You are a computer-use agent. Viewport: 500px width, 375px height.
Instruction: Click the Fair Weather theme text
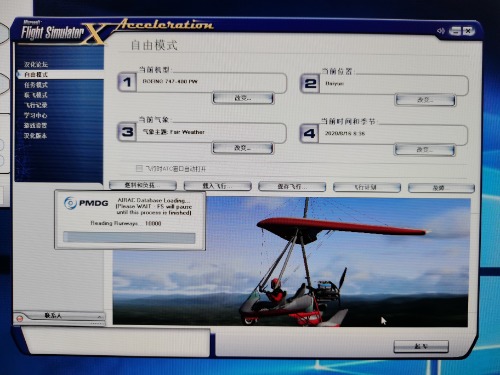coord(174,132)
